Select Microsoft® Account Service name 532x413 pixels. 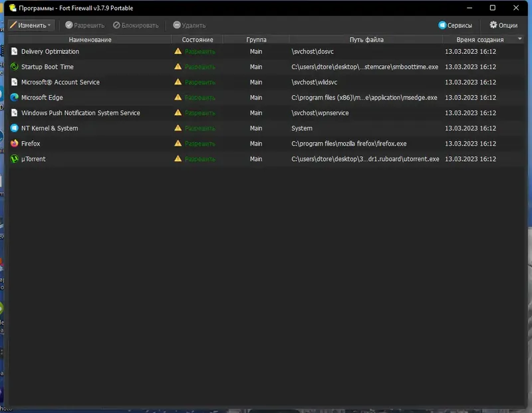click(x=61, y=82)
